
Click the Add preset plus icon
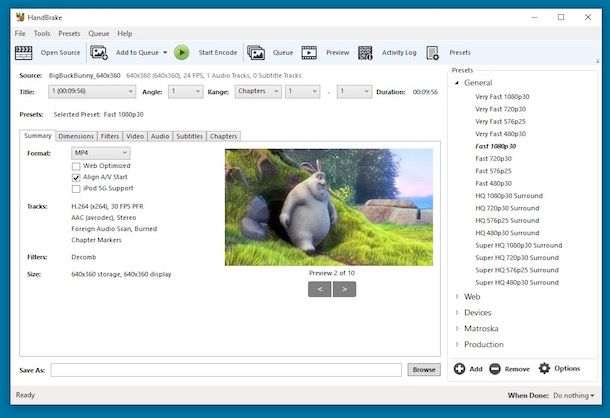(x=459, y=369)
